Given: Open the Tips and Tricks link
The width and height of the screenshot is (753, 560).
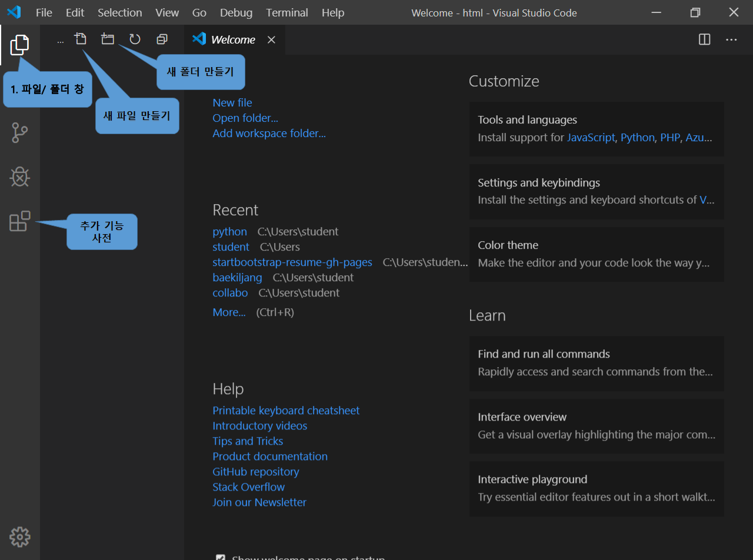Looking at the screenshot, I should [x=248, y=441].
